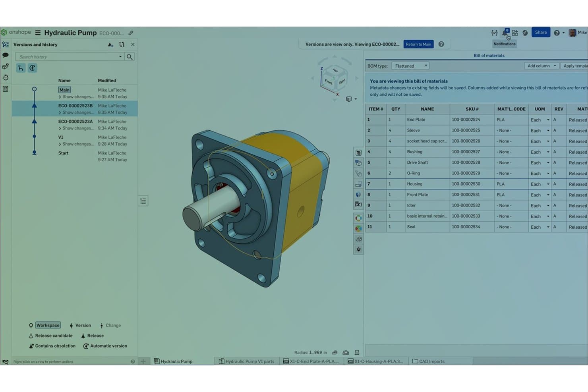The width and height of the screenshot is (588, 392).
Task: Click the Housing name cell in BOM
Action: [x=427, y=184]
